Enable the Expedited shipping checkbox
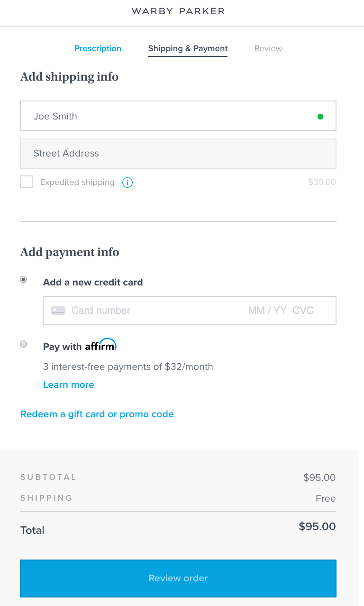 [27, 182]
